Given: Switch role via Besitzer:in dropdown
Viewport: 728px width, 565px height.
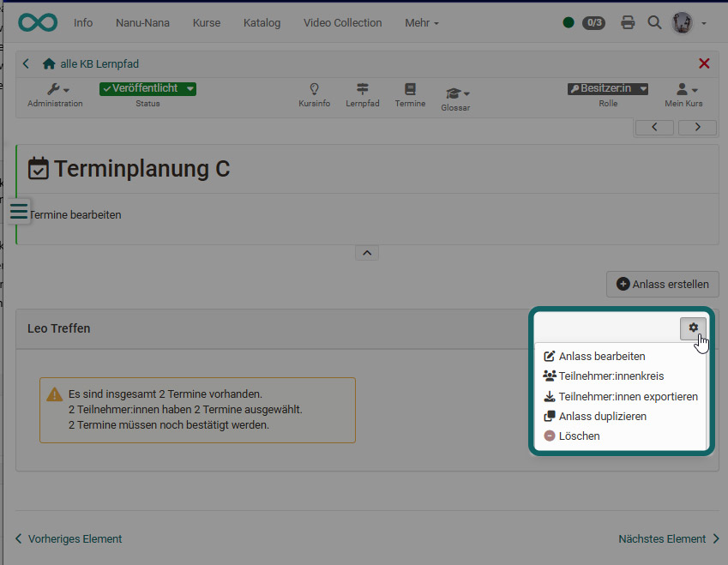Looking at the screenshot, I should (608, 88).
